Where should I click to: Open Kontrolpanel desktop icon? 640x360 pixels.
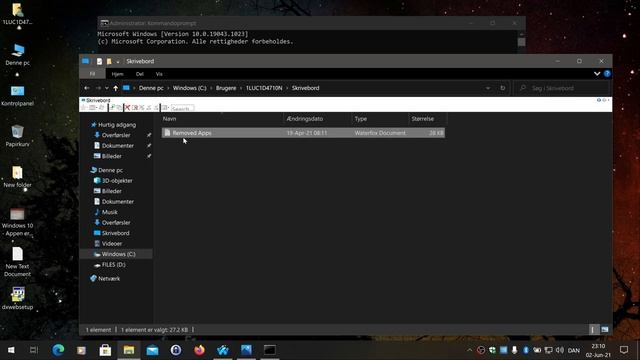(18, 96)
